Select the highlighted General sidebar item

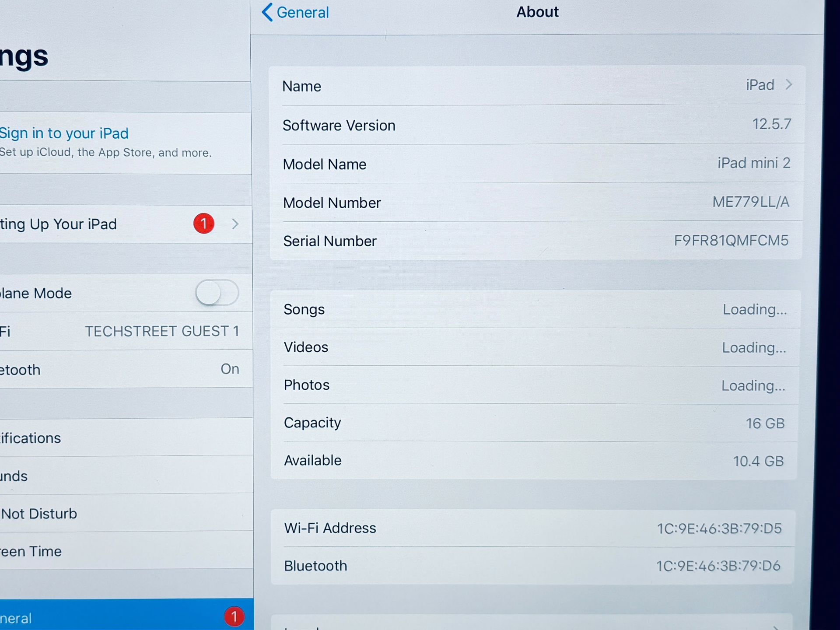click(126, 615)
